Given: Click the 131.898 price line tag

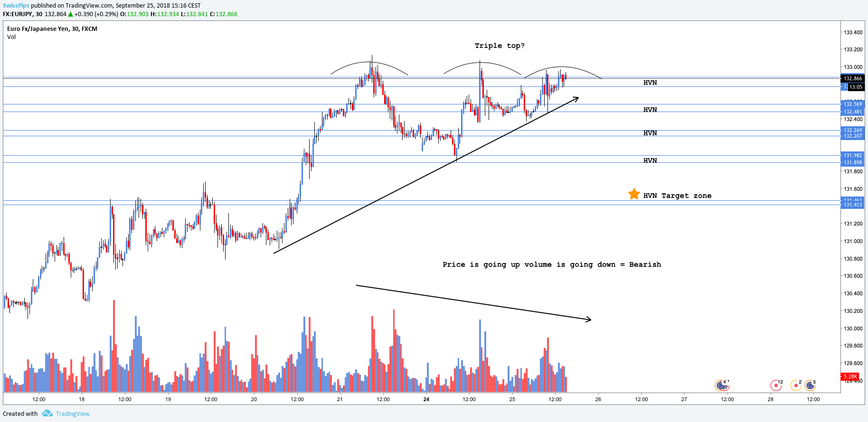Looking at the screenshot, I should [x=853, y=162].
